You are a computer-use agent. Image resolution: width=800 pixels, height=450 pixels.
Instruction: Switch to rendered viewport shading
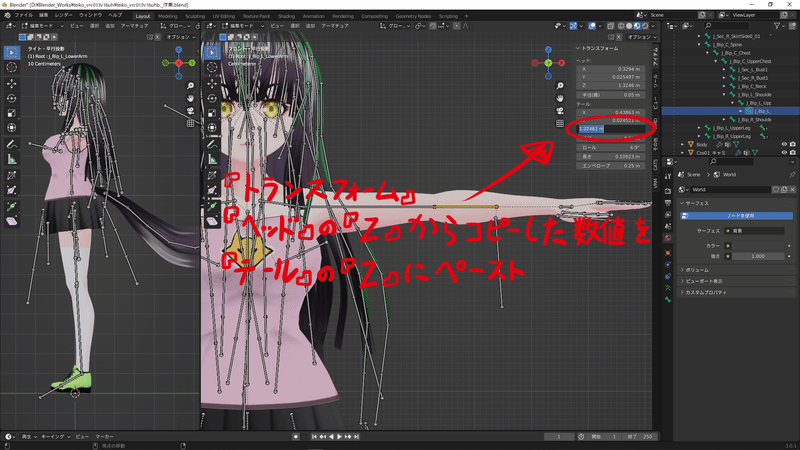(x=645, y=26)
